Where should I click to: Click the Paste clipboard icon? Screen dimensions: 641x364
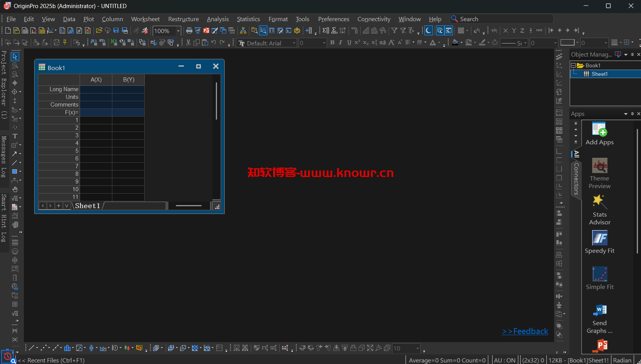click(205, 42)
